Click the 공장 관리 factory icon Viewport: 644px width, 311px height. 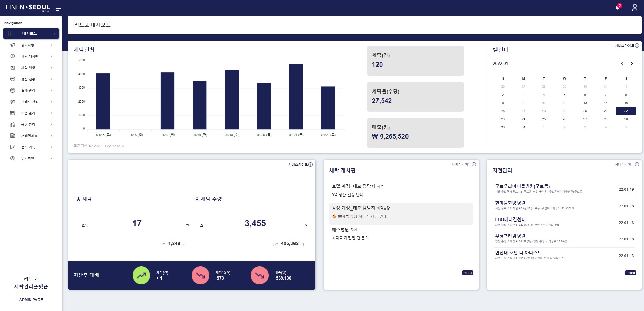pyautogui.click(x=13, y=124)
